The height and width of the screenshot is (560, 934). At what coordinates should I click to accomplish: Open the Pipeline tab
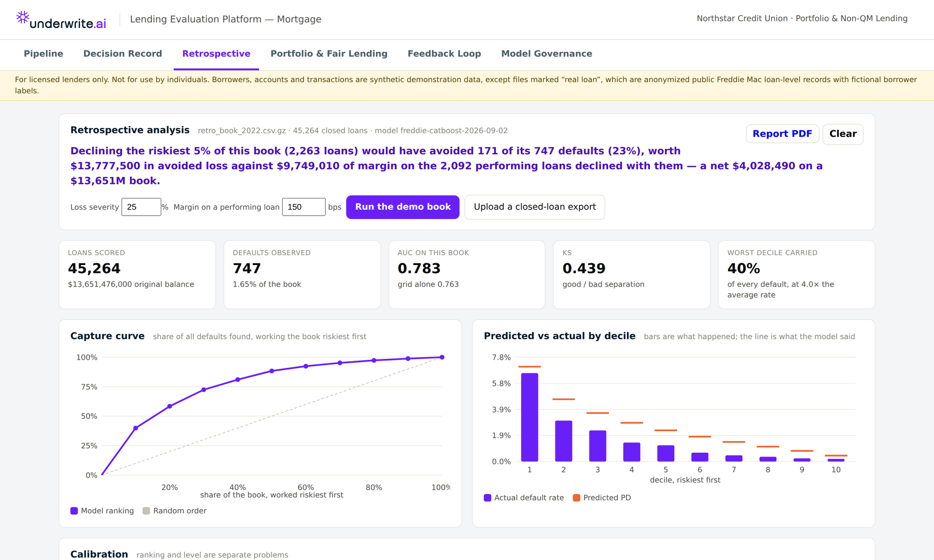pos(43,54)
